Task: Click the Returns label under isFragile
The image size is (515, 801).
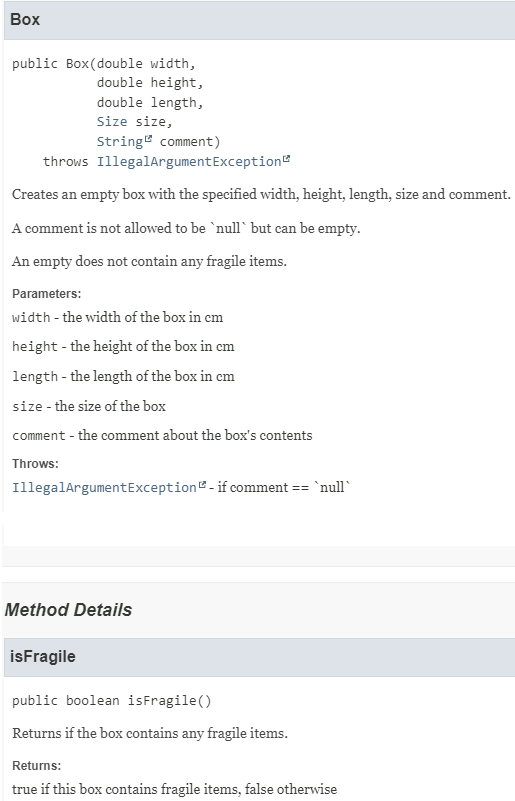Action: pyautogui.click(x=36, y=766)
